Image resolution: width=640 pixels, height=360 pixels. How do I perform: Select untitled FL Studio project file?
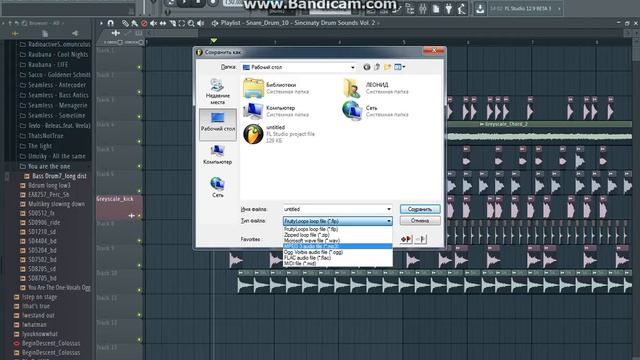tap(279, 134)
